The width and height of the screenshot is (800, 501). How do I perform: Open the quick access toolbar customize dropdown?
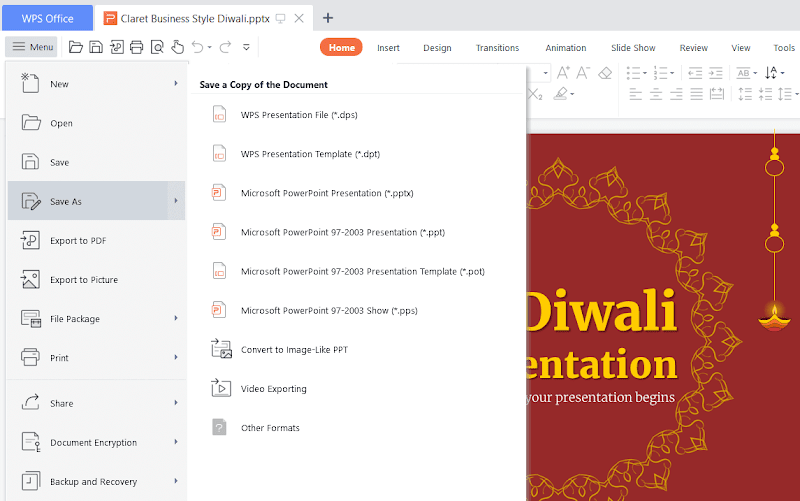tap(246, 47)
